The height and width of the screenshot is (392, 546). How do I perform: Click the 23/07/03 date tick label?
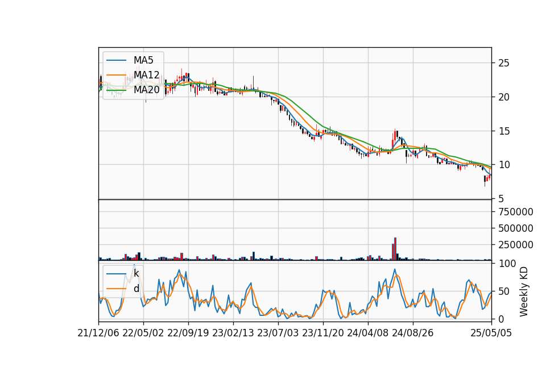tap(278, 333)
